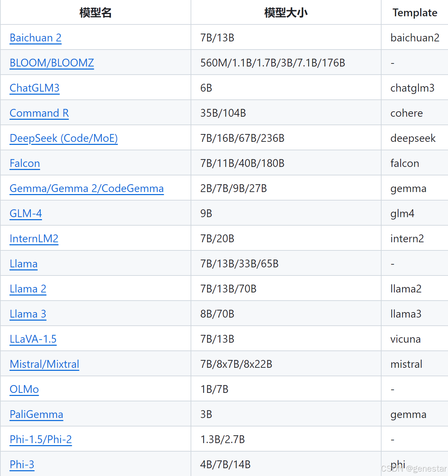Follow the Llama 3 link

pos(28,314)
